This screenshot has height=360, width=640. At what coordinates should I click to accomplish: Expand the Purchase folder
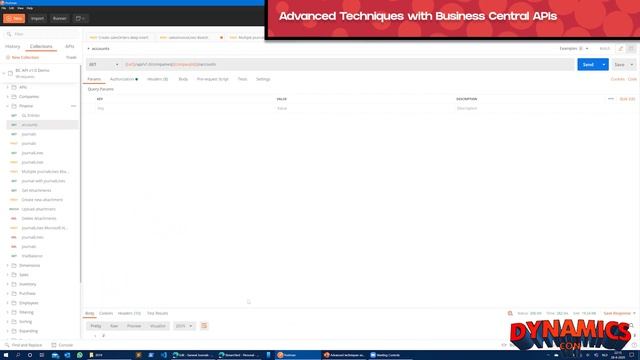tap(7, 294)
